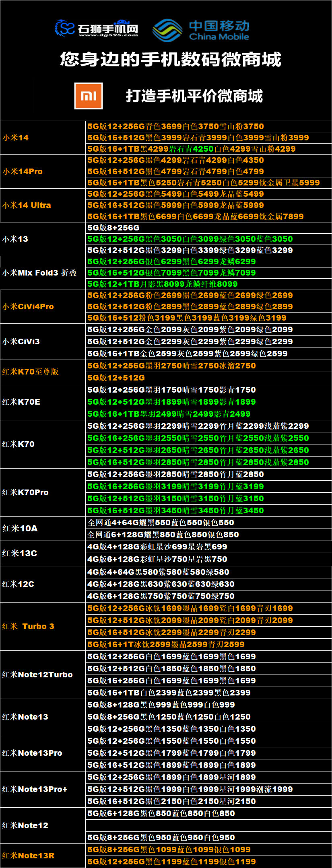Click the 红米Note12Turbo model name cell
The image size is (332, 868).
click(x=43, y=675)
